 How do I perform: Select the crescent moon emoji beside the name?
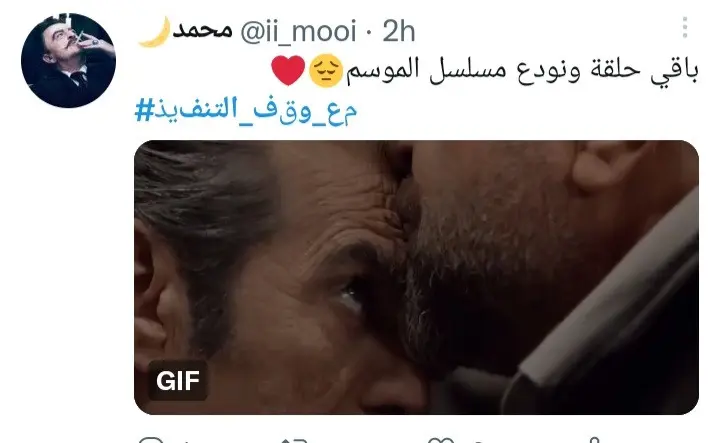(x=155, y=31)
